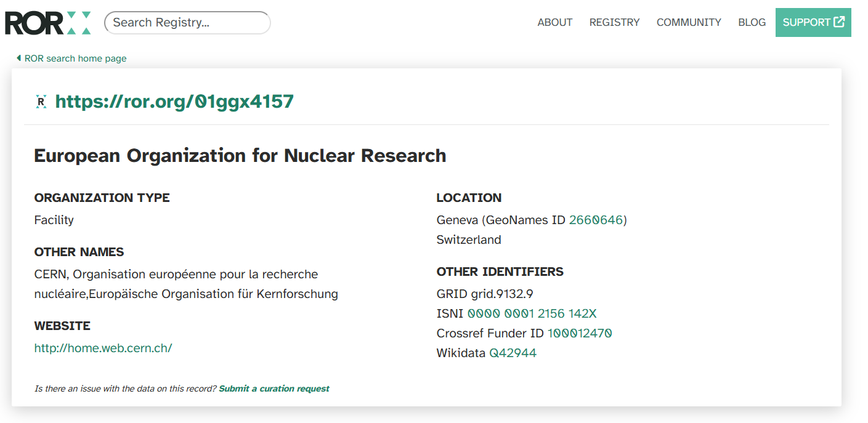The image size is (868, 423).
Task: Open the ISNI 0000 0001 2156 142X link
Action: pos(532,313)
